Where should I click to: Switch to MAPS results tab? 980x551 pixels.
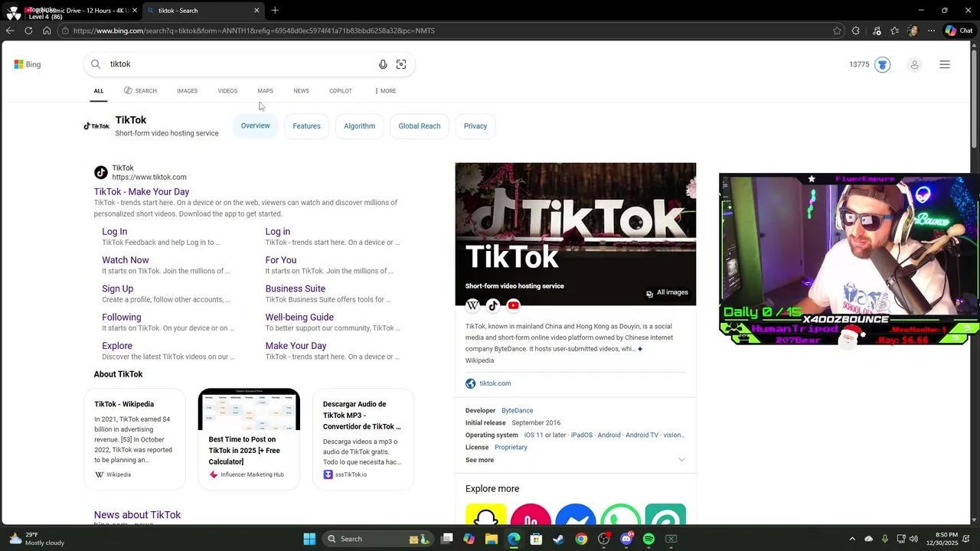265,91
